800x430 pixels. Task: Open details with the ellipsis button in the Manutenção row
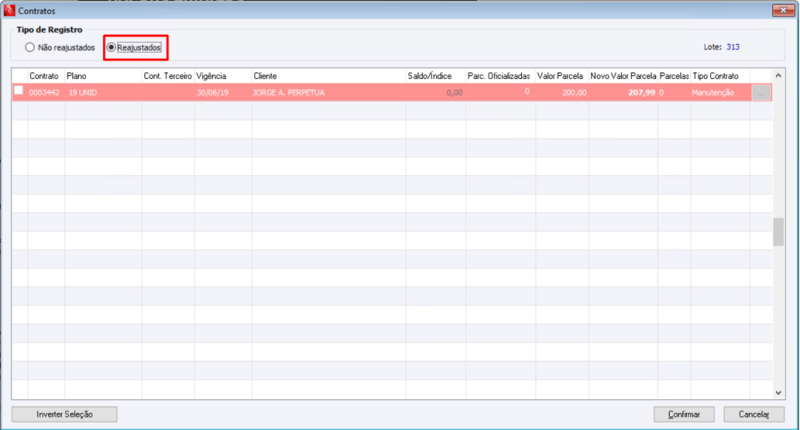click(x=761, y=93)
